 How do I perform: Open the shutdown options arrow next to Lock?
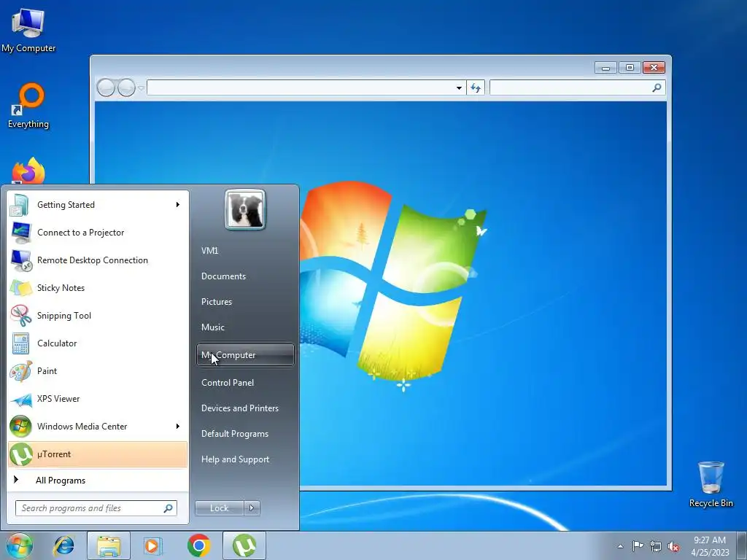pos(252,508)
